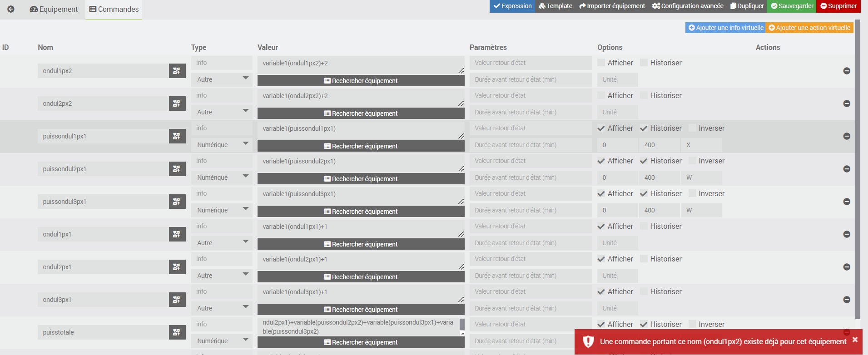Screen dimensions: 868x355
Task: Click Importer équipement
Action: click(x=612, y=6)
